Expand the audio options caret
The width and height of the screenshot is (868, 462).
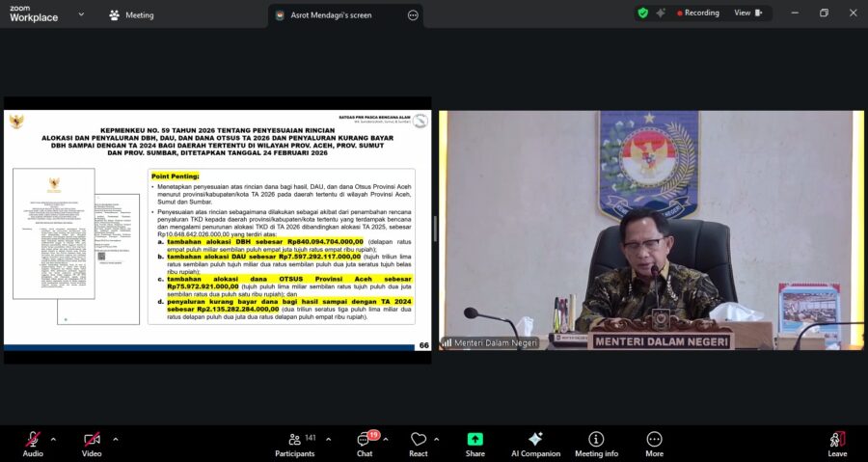[x=53, y=439]
